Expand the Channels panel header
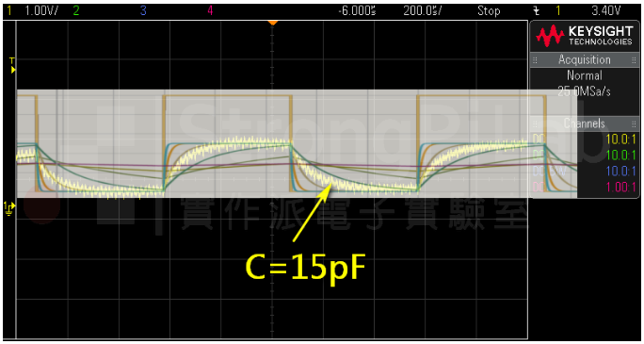The width and height of the screenshot is (644, 344). point(585,123)
